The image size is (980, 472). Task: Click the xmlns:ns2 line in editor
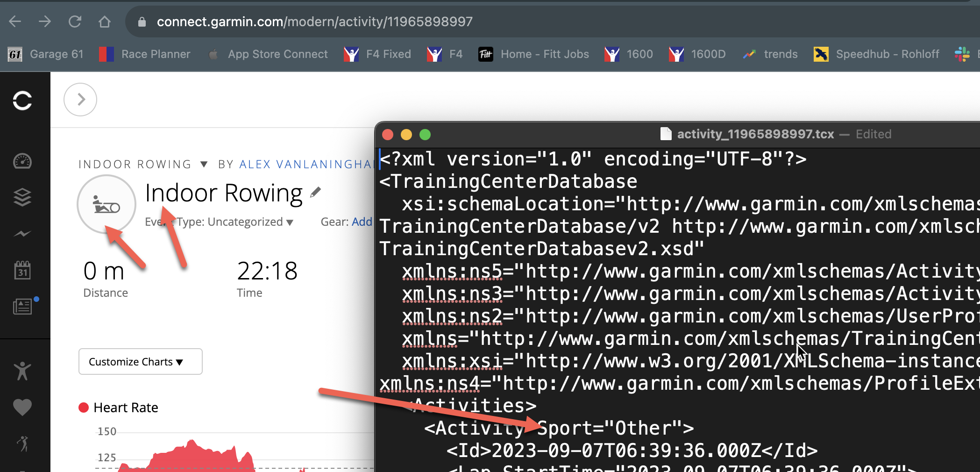tap(690, 316)
